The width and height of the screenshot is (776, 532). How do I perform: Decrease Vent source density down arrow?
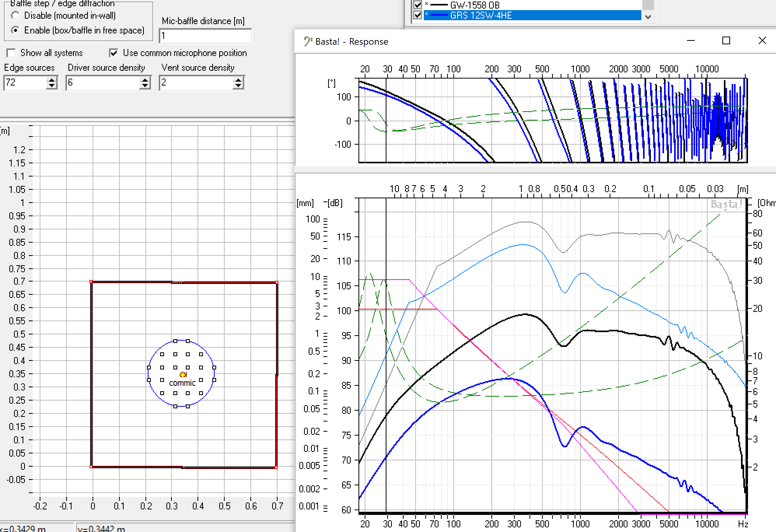pos(238,86)
